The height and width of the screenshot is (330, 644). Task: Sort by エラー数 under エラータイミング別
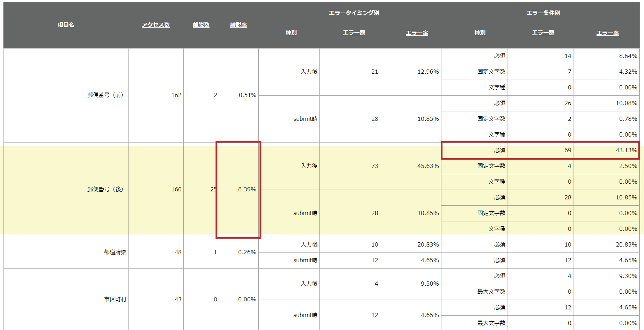point(354,32)
